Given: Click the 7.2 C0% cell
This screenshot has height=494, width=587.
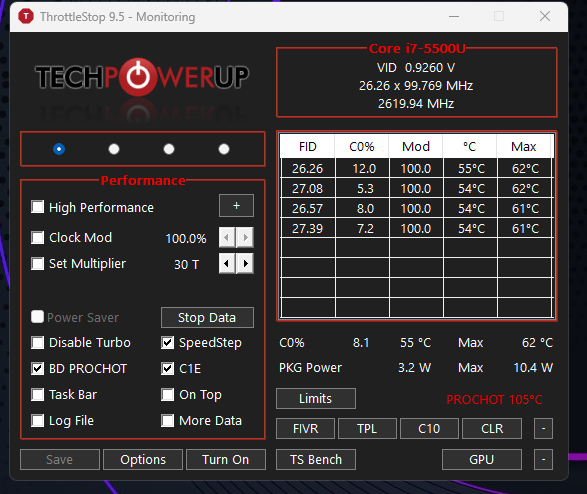Looking at the screenshot, I should (x=362, y=228).
